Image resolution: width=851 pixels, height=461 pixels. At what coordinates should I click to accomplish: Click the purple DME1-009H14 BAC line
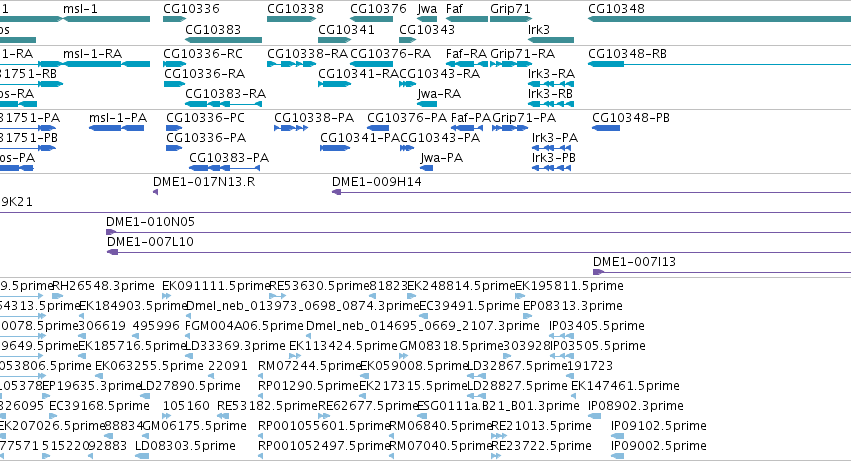(x=592, y=192)
